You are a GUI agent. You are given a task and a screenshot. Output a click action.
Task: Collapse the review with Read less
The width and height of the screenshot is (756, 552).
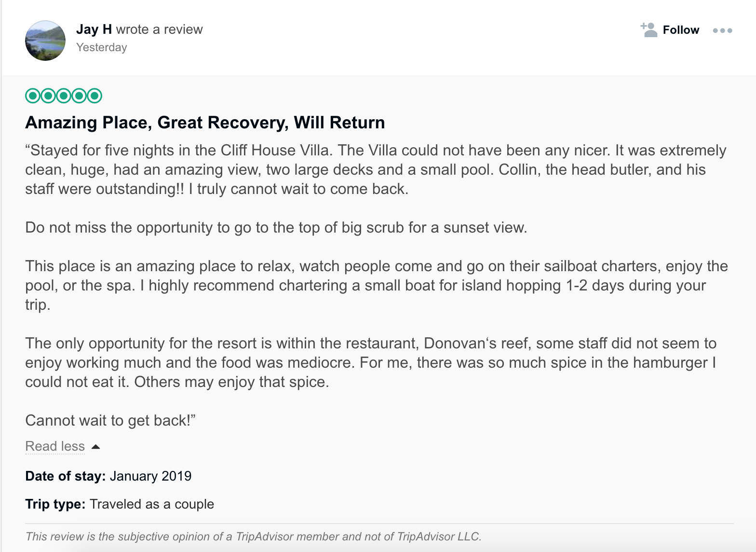(x=55, y=446)
